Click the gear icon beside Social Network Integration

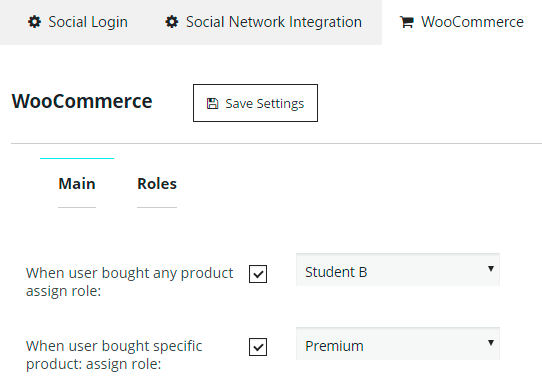tap(172, 22)
